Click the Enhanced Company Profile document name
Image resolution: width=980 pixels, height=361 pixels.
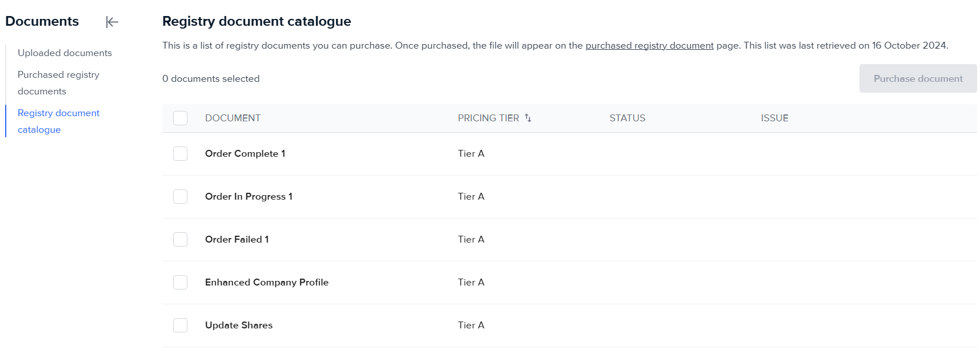(x=266, y=282)
